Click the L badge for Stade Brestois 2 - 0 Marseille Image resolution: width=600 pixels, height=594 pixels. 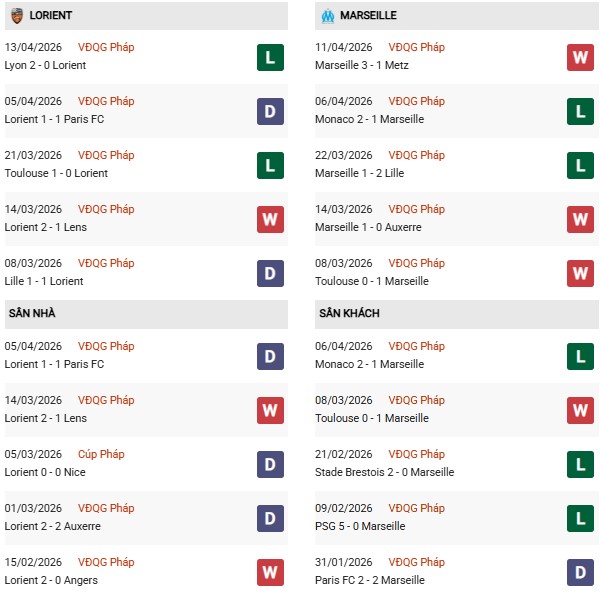point(580,464)
